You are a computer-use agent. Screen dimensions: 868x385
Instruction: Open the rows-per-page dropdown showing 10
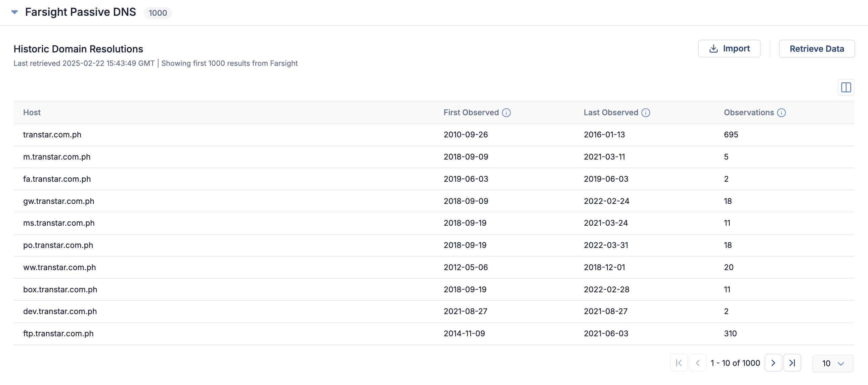pos(833,363)
